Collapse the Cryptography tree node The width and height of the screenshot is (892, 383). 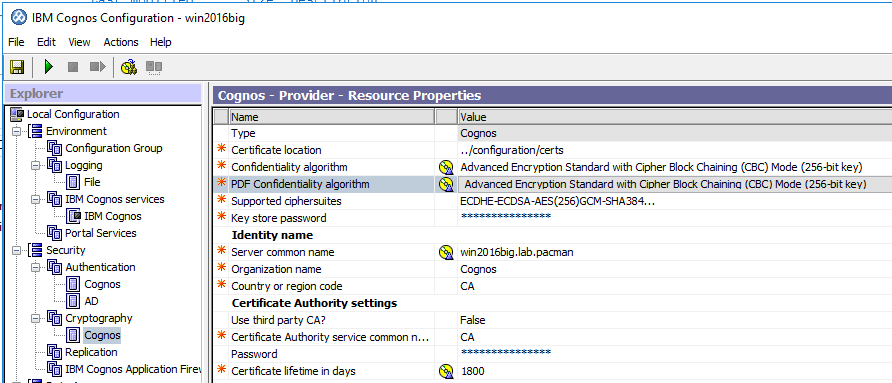click(x=35, y=318)
